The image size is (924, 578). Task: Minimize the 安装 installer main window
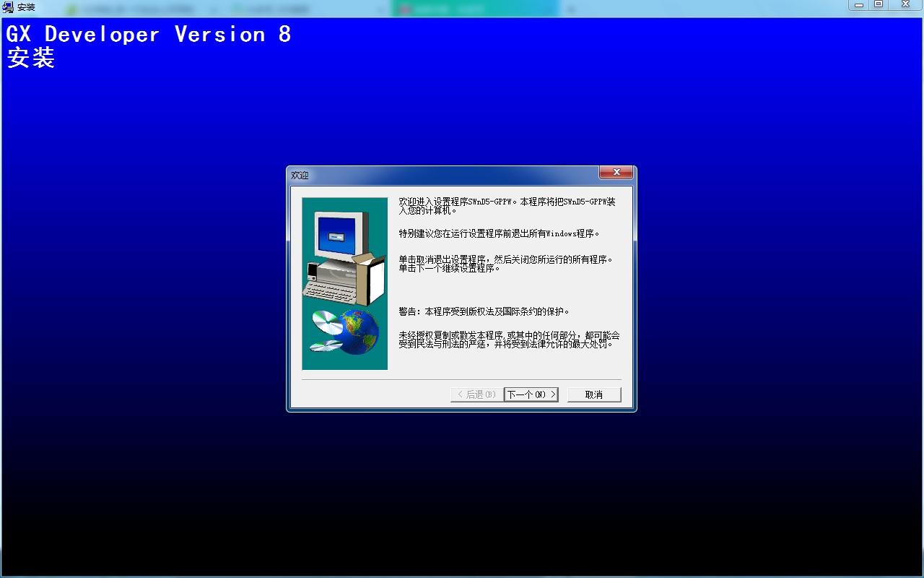(x=858, y=5)
